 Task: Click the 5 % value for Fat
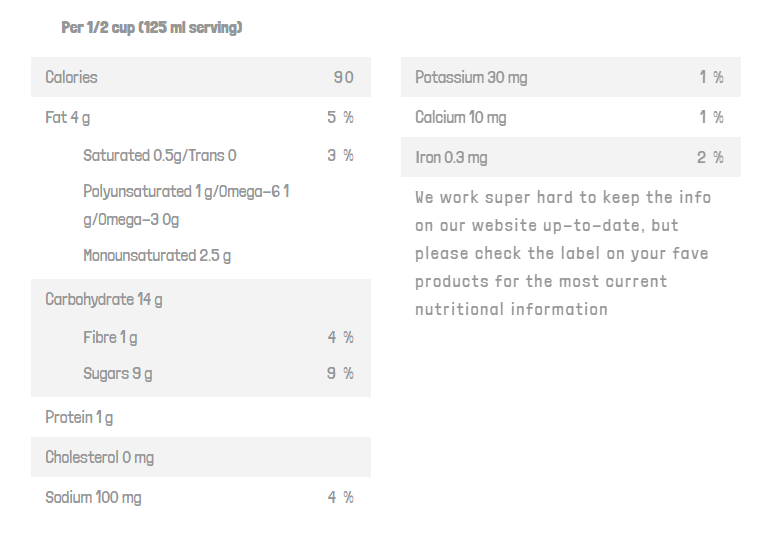coord(340,117)
